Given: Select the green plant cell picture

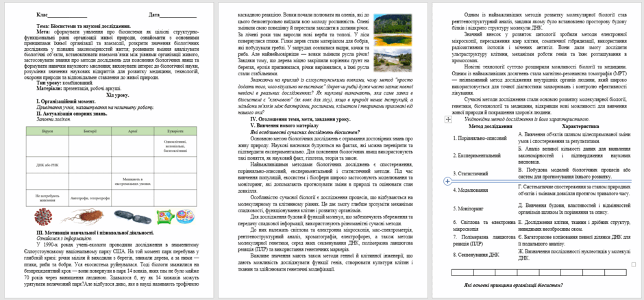Looking at the screenshot, I should click(x=165, y=216).
